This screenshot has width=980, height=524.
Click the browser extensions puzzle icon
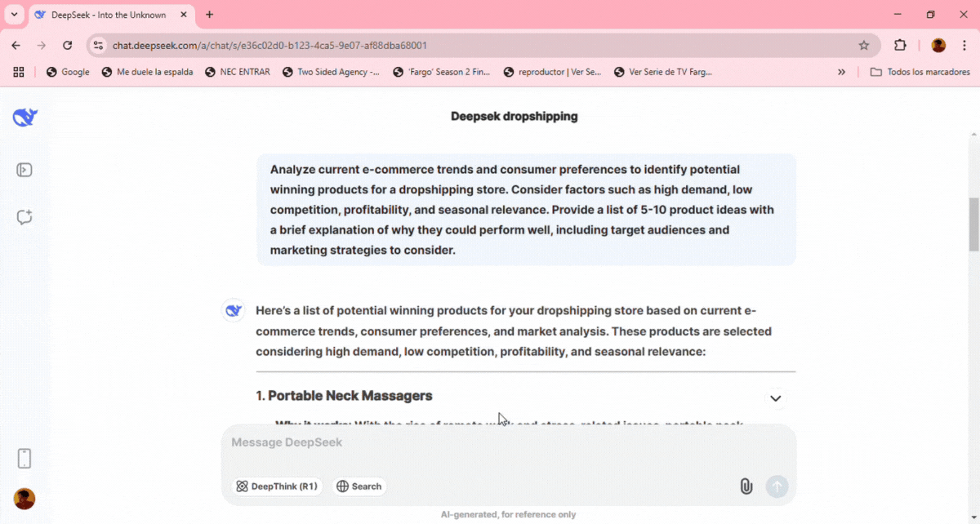coord(899,45)
